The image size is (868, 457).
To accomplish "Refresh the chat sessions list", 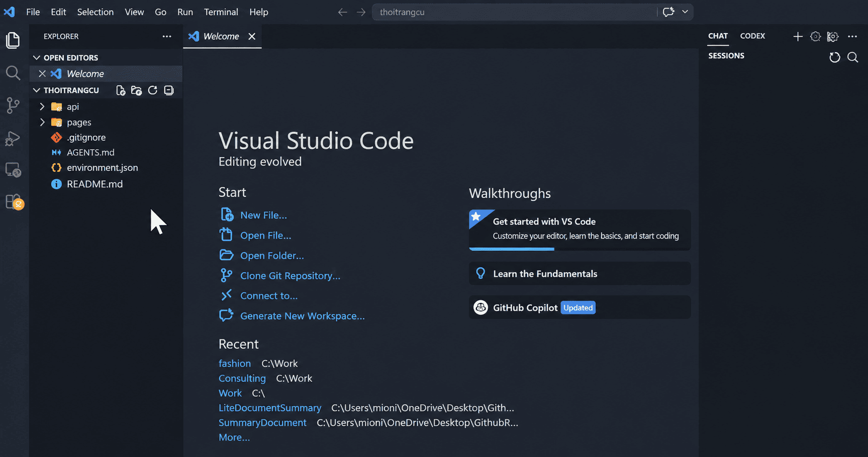I will (835, 57).
